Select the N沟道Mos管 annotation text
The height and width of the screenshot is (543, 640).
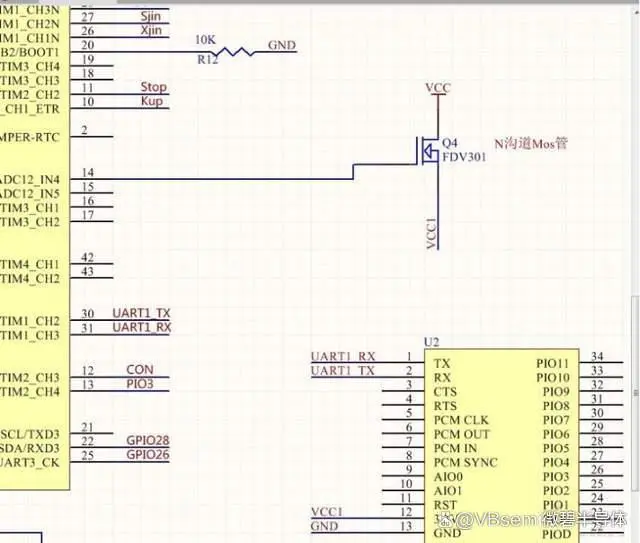[x=531, y=144]
